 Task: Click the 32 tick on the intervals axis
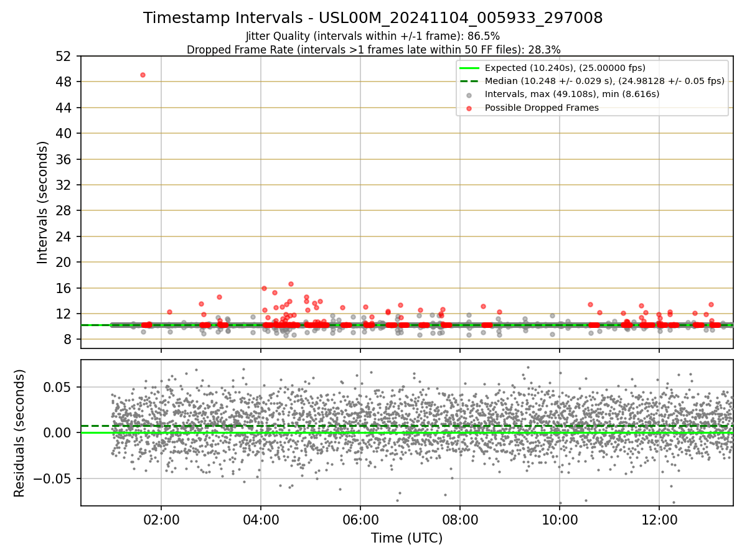point(65,185)
